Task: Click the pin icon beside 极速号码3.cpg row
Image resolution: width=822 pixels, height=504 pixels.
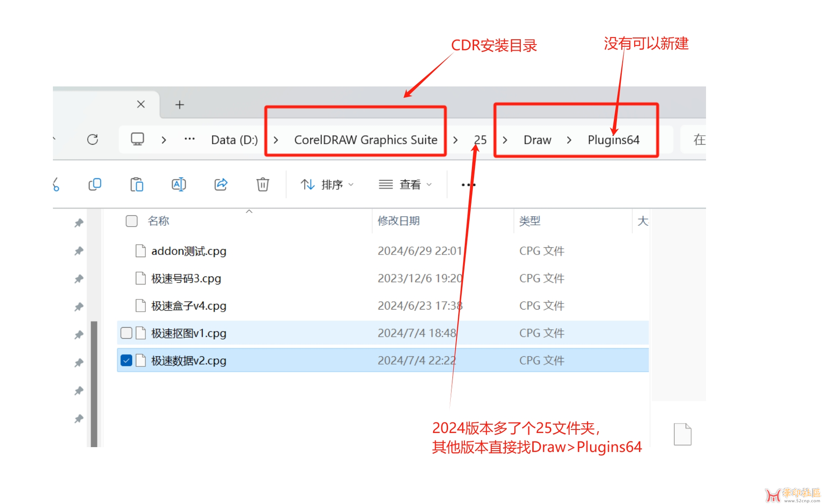Action: pyautogui.click(x=79, y=279)
